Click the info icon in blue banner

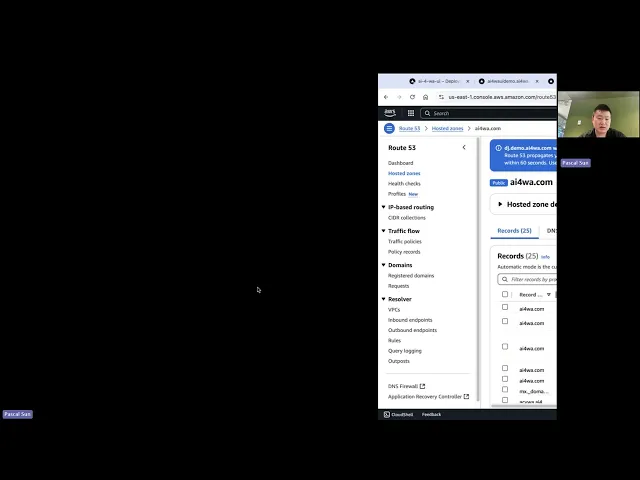tap(498, 148)
